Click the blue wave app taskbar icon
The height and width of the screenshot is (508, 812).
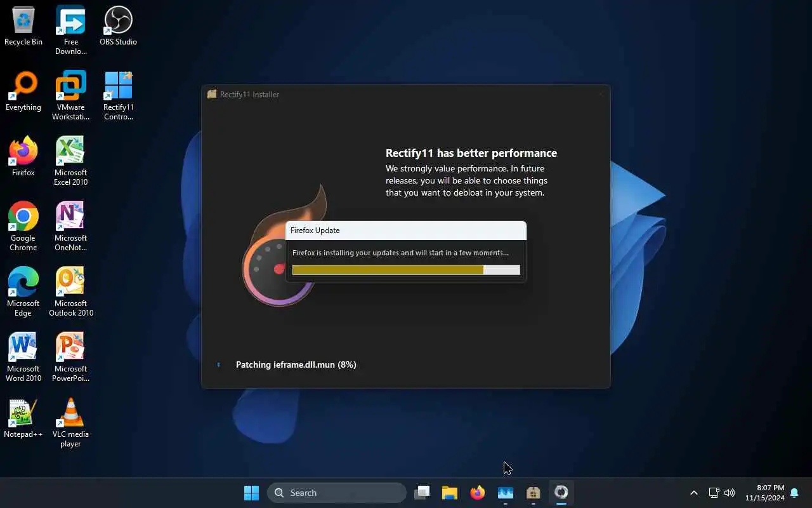[506, 493]
